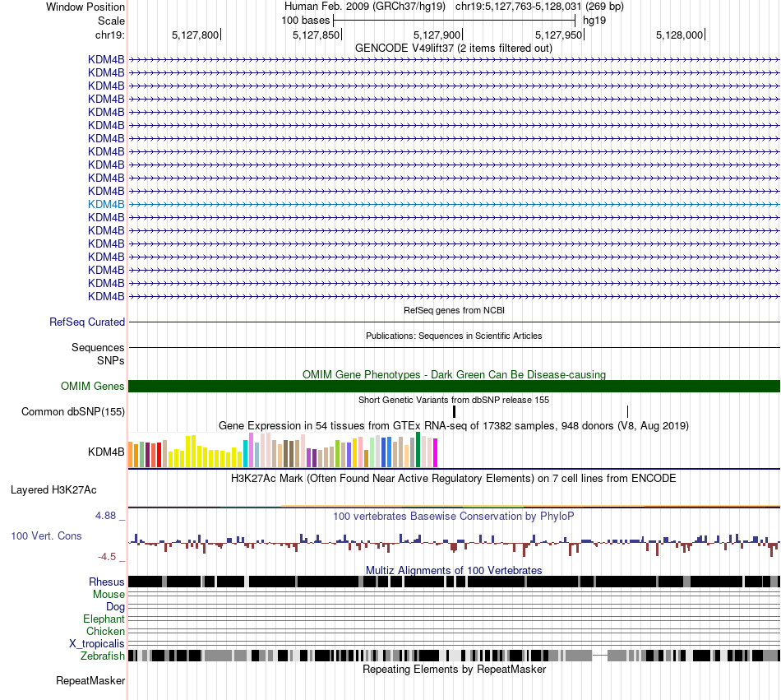Screen dimensions: 781x700
Task: Select the X_tropicalis species label
Action: pos(97,644)
